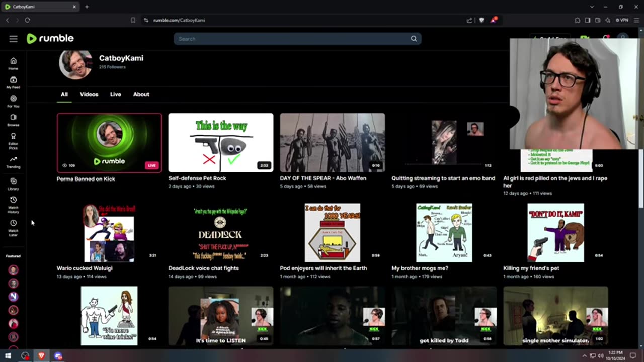The image size is (644, 362).
Task: Open the tab search dropdown arrow
Action: pyautogui.click(x=592, y=7)
